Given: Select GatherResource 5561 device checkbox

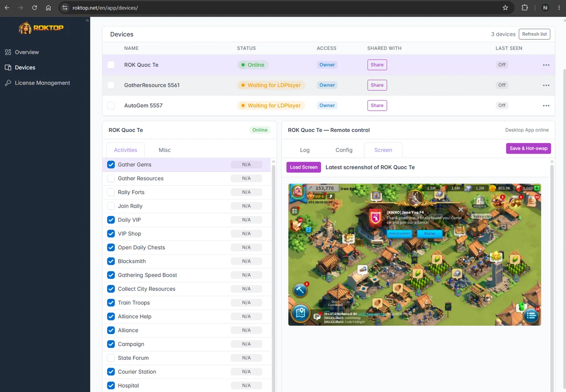Looking at the screenshot, I should point(111,85).
